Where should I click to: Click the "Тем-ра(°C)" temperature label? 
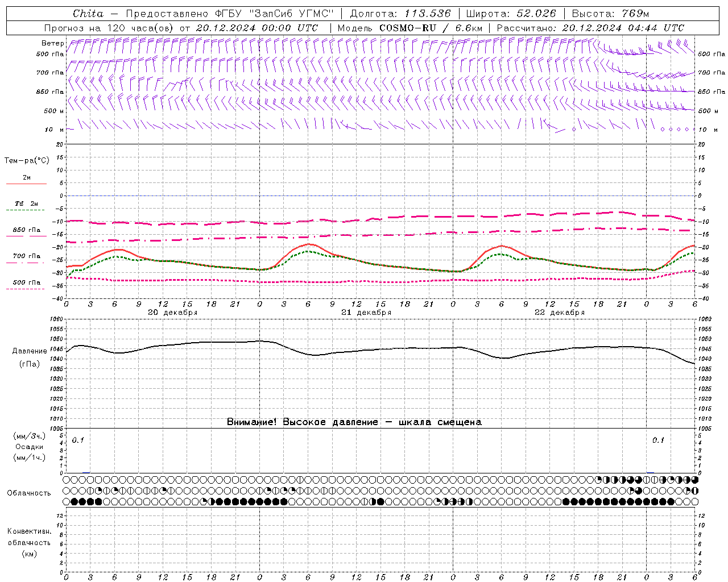tap(27, 160)
